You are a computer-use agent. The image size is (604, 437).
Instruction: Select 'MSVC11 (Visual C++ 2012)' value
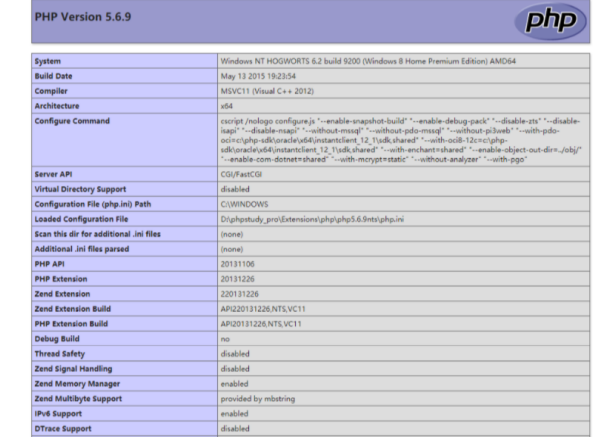click(x=267, y=91)
